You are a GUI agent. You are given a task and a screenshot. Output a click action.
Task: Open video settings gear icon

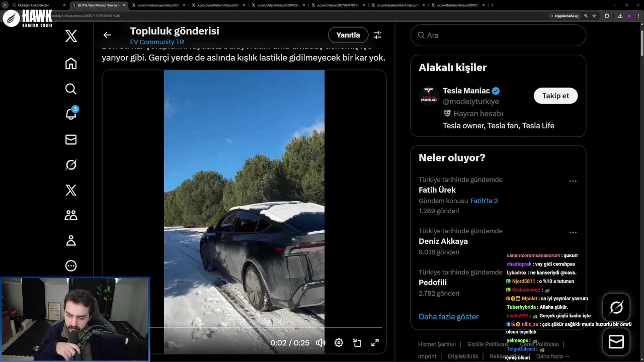tap(339, 342)
